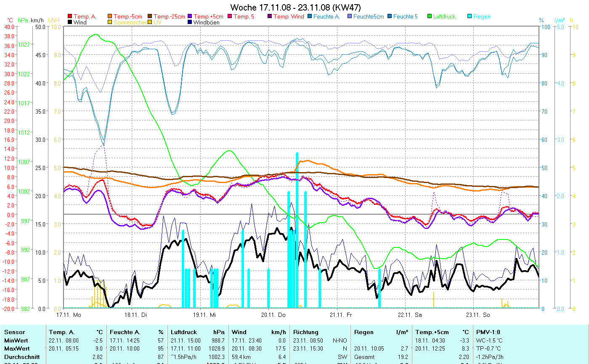Click the chart title Woche 17.11.08 - 23.11.08
This screenshot has height=364, width=589.
pyautogui.click(x=295, y=8)
